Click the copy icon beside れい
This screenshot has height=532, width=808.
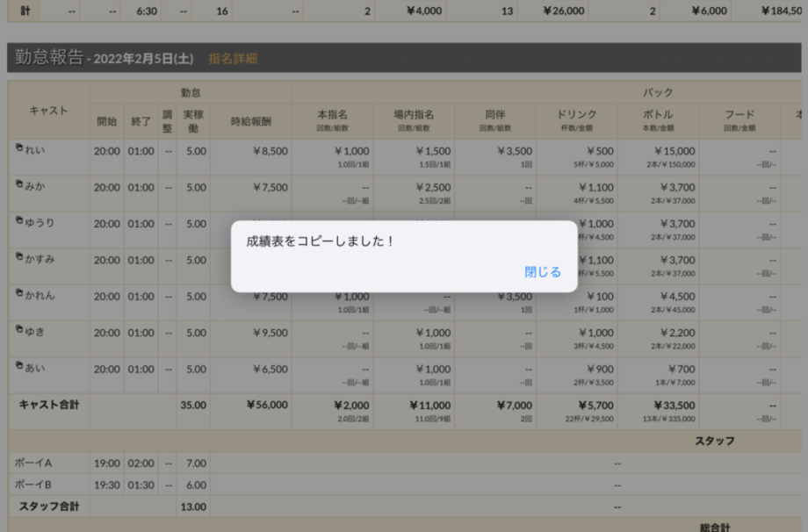(18, 147)
